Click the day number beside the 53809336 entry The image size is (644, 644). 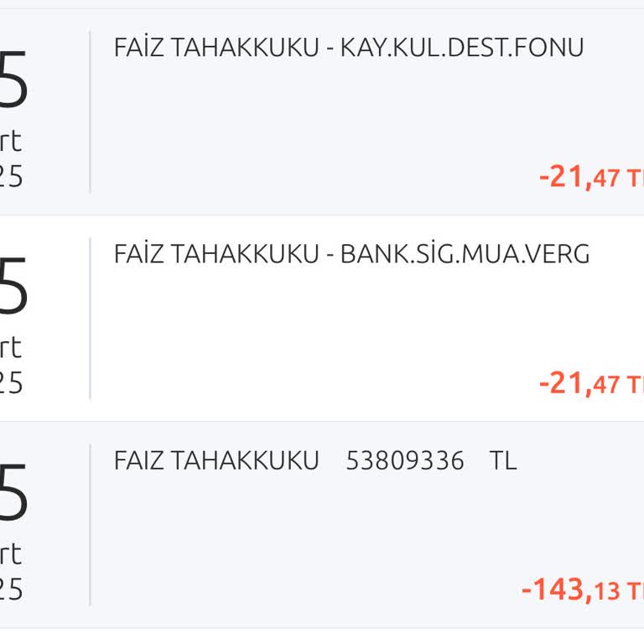coord(13,495)
